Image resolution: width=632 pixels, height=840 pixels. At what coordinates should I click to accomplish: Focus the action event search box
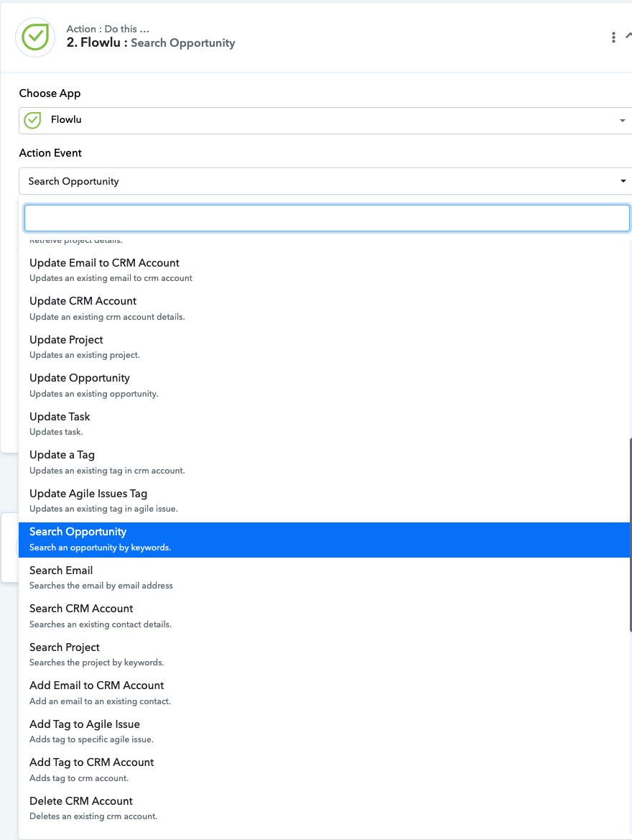coord(327,218)
